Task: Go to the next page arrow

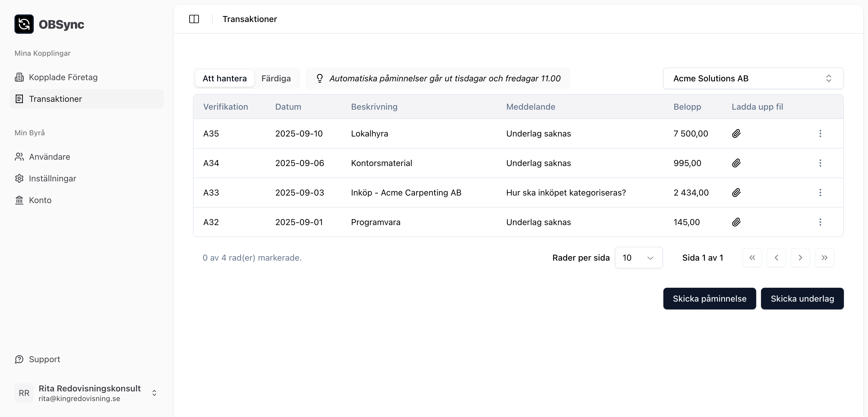Action: click(800, 258)
